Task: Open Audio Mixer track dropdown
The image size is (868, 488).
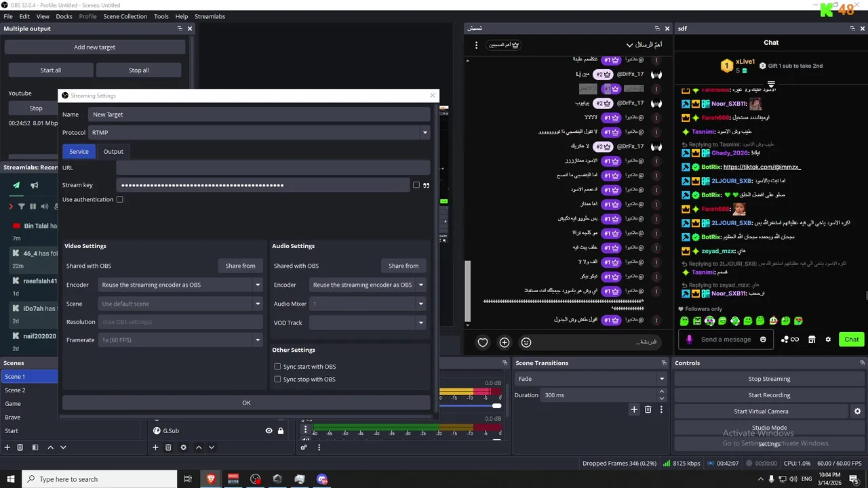Action: [368, 304]
